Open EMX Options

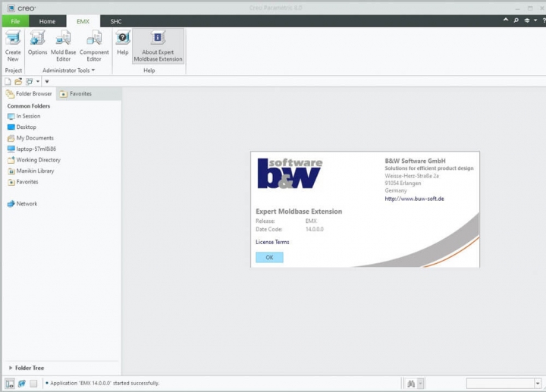tap(37, 42)
